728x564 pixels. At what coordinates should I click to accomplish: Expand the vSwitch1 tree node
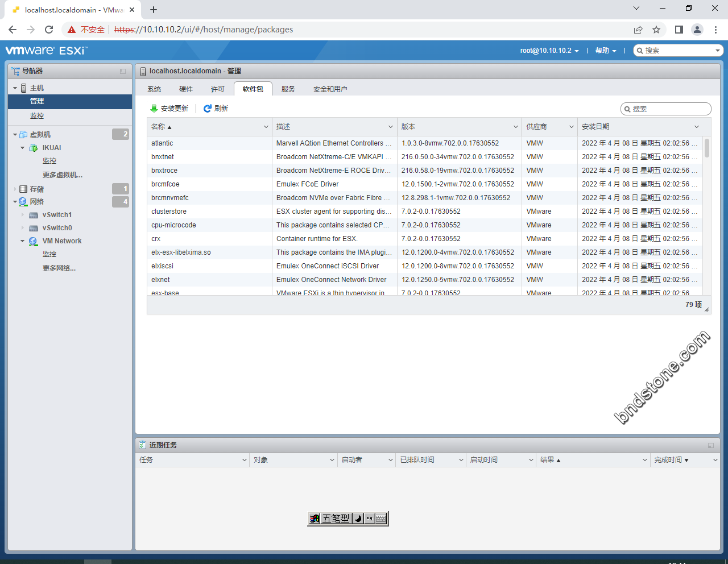[23, 215]
